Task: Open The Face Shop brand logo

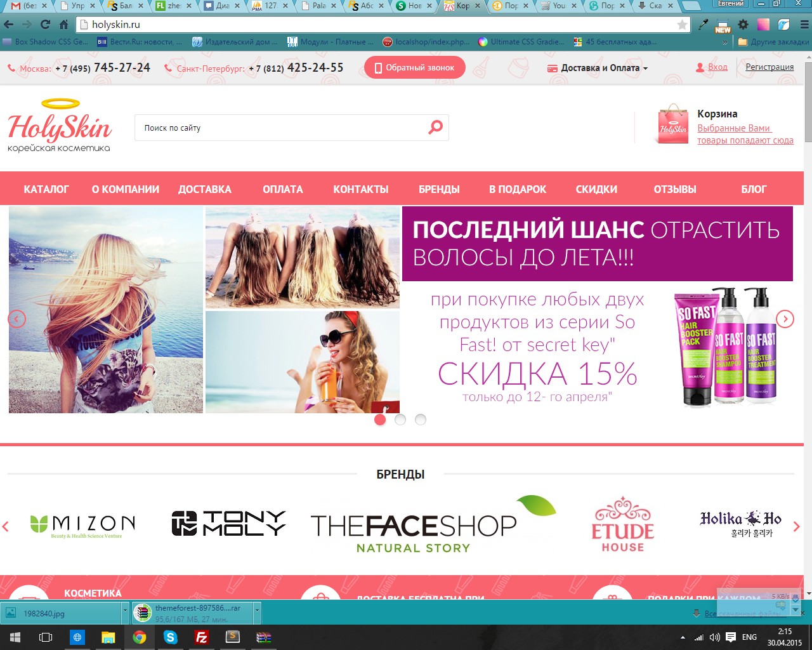Action: pos(433,524)
